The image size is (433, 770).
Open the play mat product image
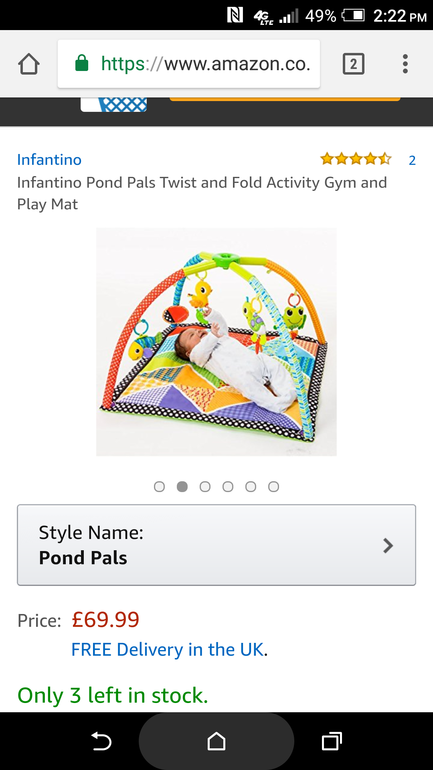(x=216, y=342)
